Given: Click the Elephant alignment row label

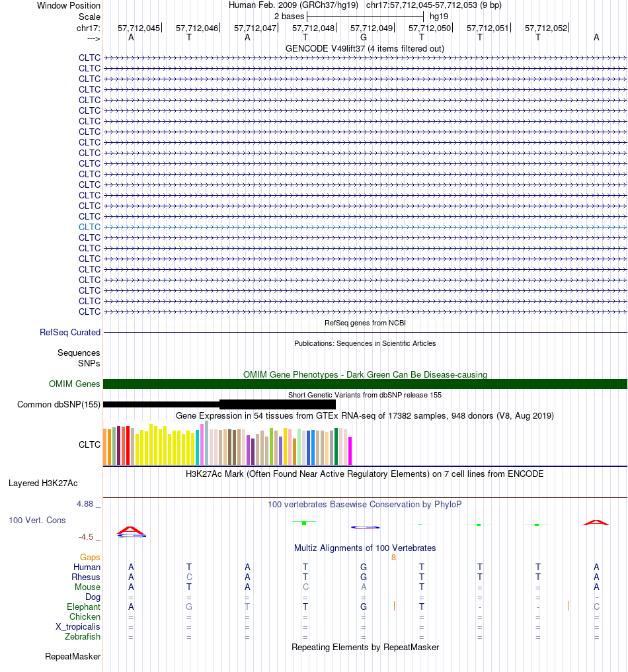Looking at the screenshot, I should coord(83,607).
